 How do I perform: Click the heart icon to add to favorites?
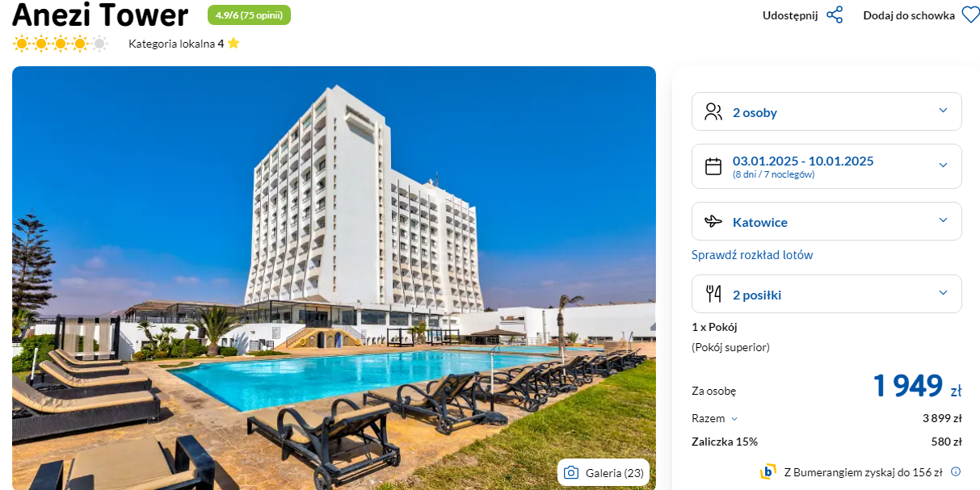click(x=969, y=15)
